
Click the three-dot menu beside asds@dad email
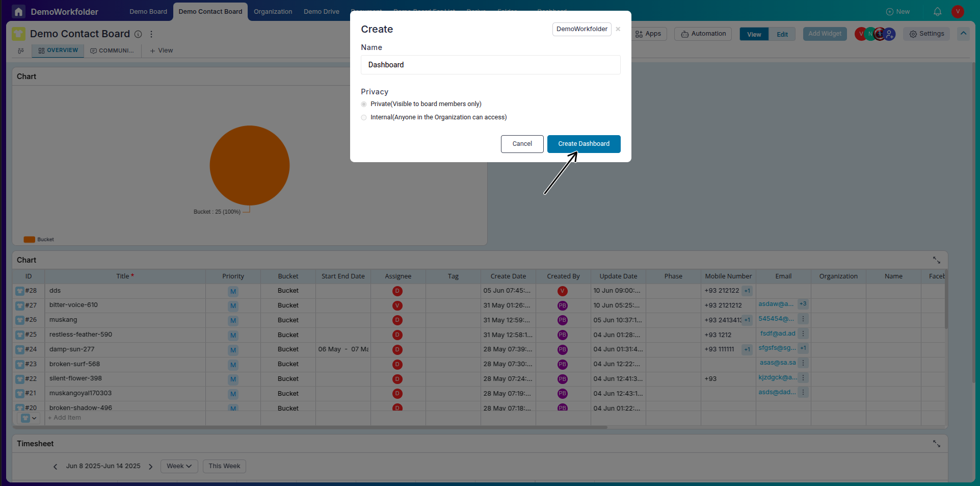pyautogui.click(x=803, y=392)
